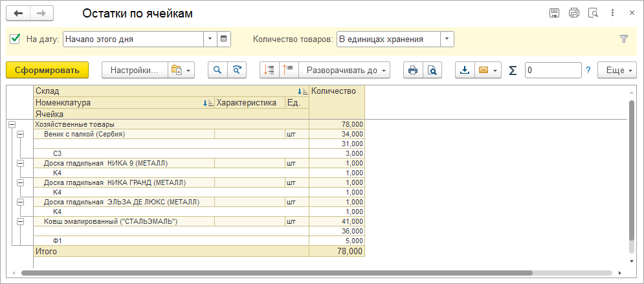Screen dimensions: 644x284
Task: Save report via floppy disk icon in title bar
Action: [555, 13]
